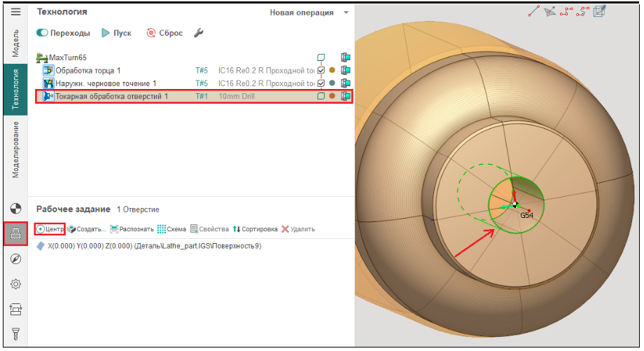Viewport: 644px width, 351px height.
Task: Select Наружн. черновое точение 1 operation
Action: tap(105, 83)
